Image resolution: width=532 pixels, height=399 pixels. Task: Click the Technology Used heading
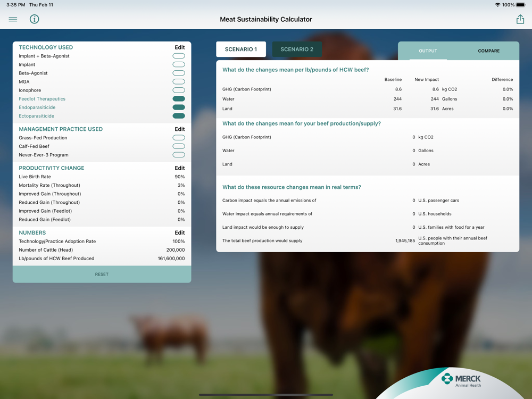coord(46,47)
